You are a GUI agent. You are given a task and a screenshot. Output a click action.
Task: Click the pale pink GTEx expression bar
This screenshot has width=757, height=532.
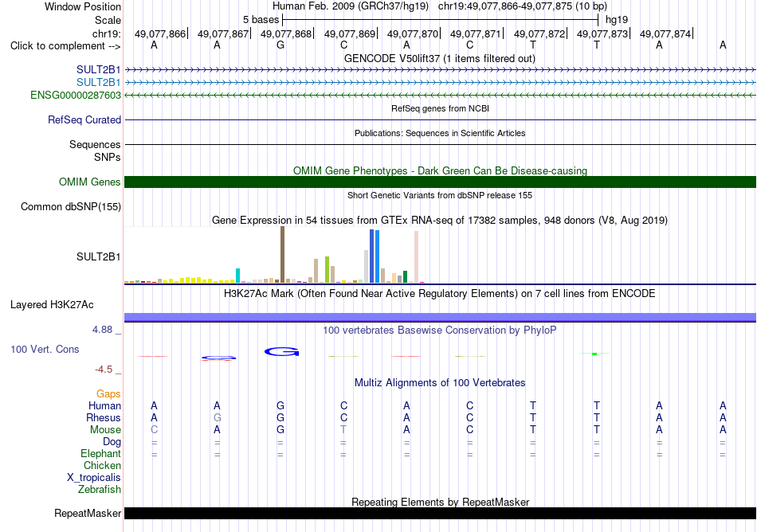click(416, 256)
